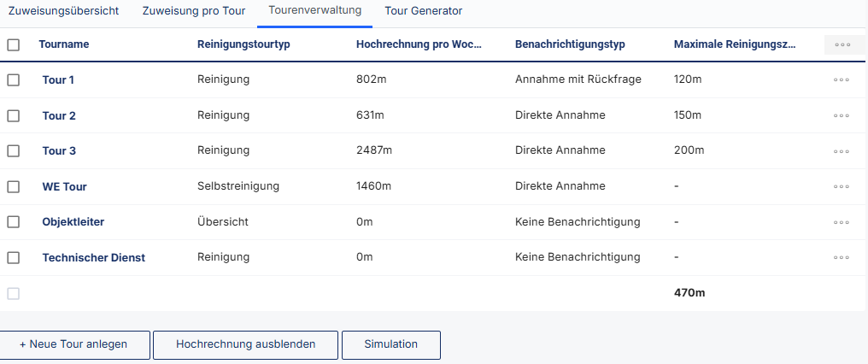Open the three-dot menu for Technischer Dienst
The image size is (868, 364).
coord(842,257)
